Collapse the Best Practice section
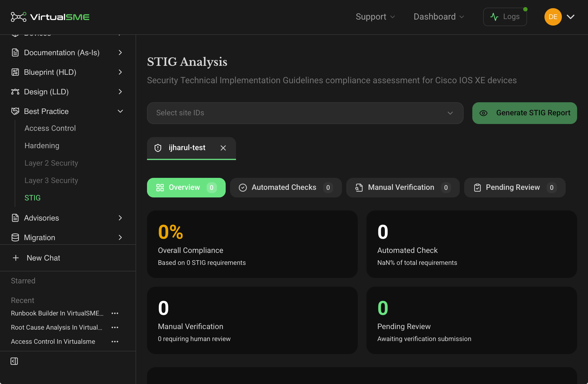588x384 pixels. [120, 111]
